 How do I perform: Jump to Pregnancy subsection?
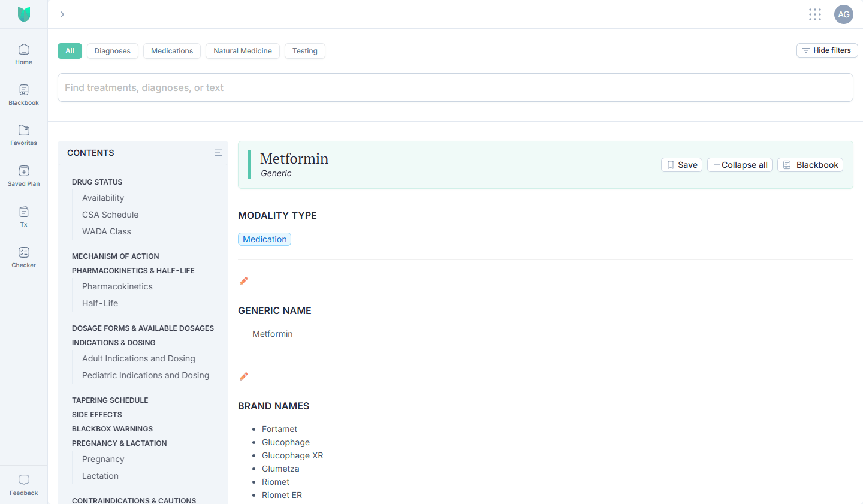pyautogui.click(x=103, y=459)
